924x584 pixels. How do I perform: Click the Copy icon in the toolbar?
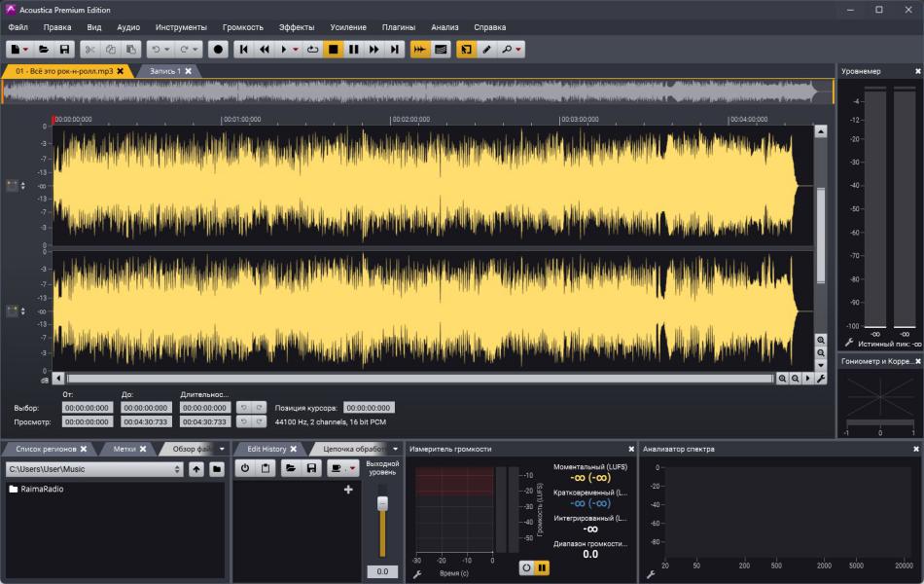coord(110,50)
